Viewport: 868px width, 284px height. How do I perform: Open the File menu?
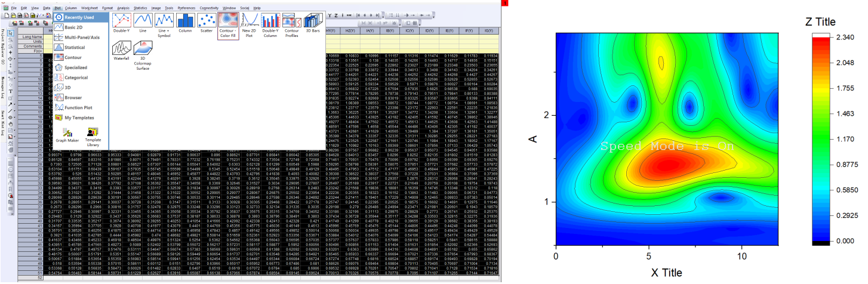click(x=14, y=8)
